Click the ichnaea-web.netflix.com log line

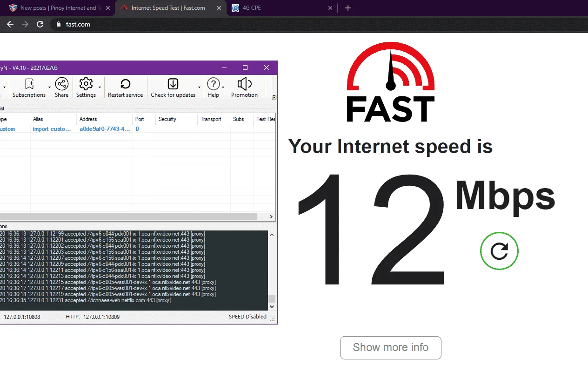click(x=86, y=300)
